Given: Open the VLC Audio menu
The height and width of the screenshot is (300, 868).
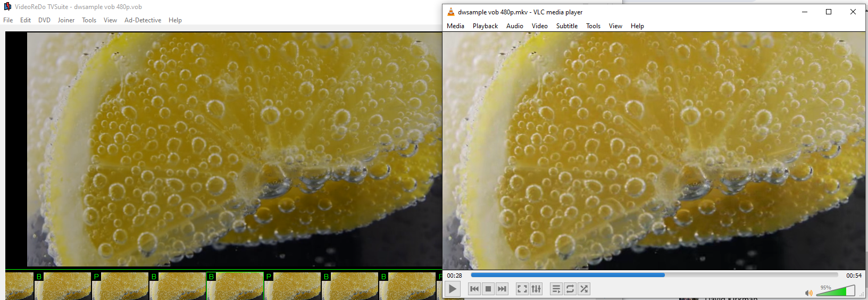Looking at the screenshot, I should click(514, 26).
